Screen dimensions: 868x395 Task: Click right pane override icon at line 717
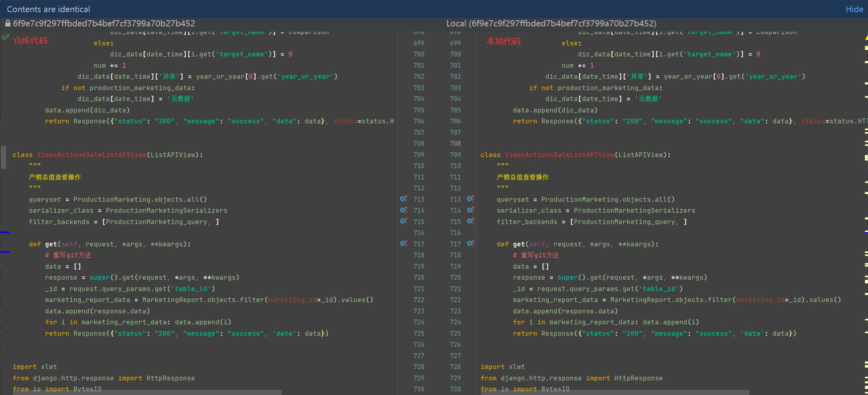click(470, 244)
